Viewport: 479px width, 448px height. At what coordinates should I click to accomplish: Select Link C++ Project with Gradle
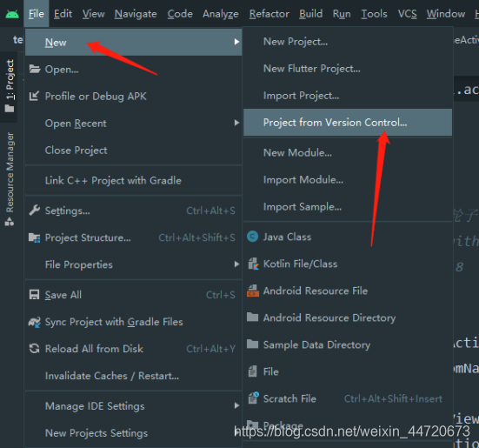(134, 180)
